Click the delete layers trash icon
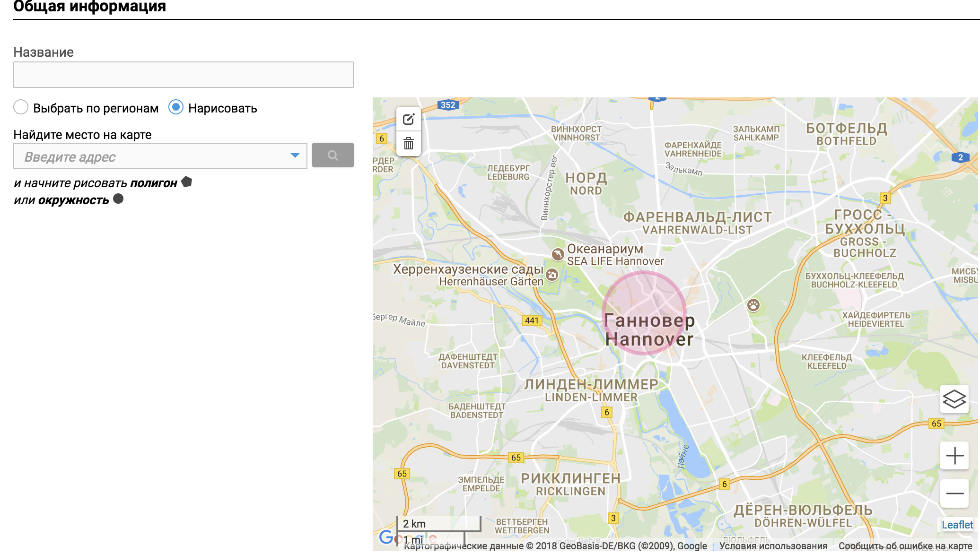Image resolution: width=980 pixels, height=554 pixels. [x=409, y=143]
